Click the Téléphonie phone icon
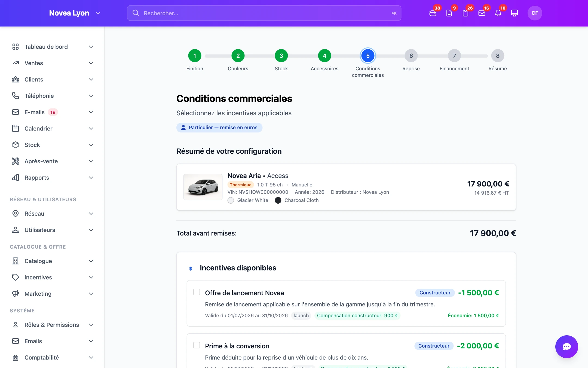 (16, 96)
